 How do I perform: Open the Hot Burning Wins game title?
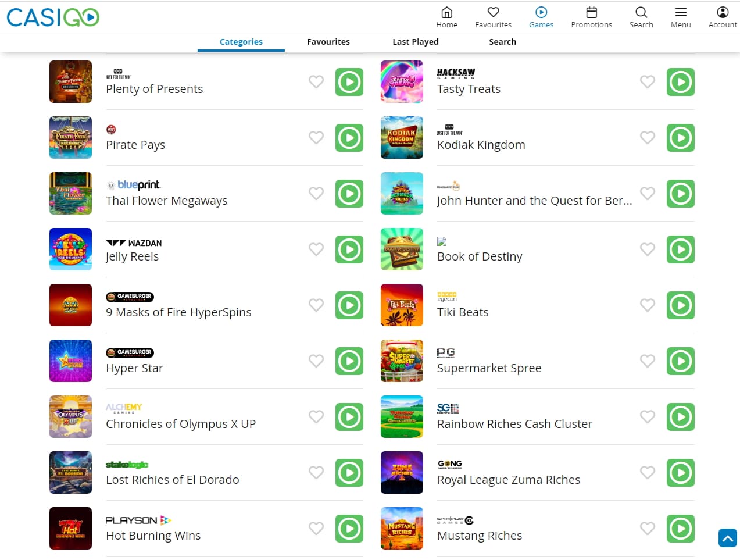pyautogui.click(x=153, y=536)
